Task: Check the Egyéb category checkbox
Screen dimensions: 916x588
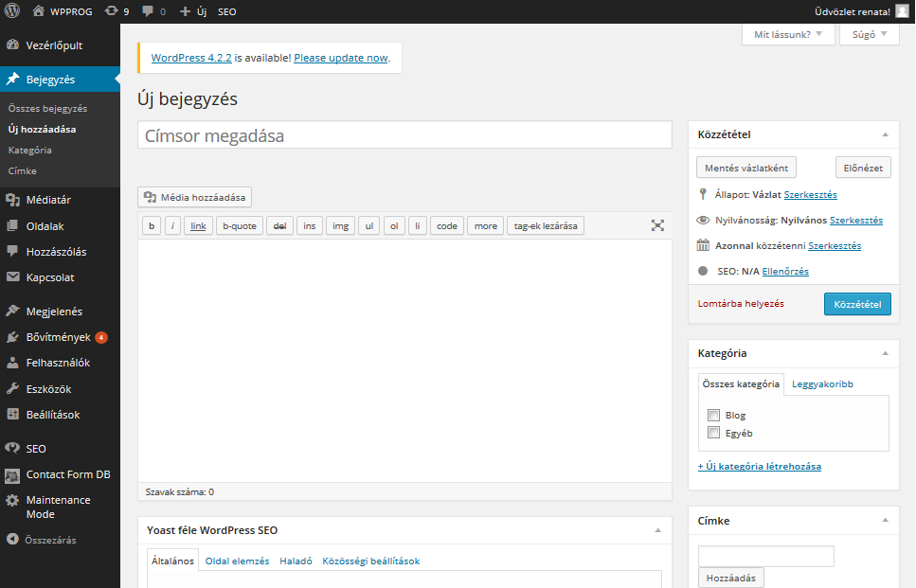Action: 714,433
